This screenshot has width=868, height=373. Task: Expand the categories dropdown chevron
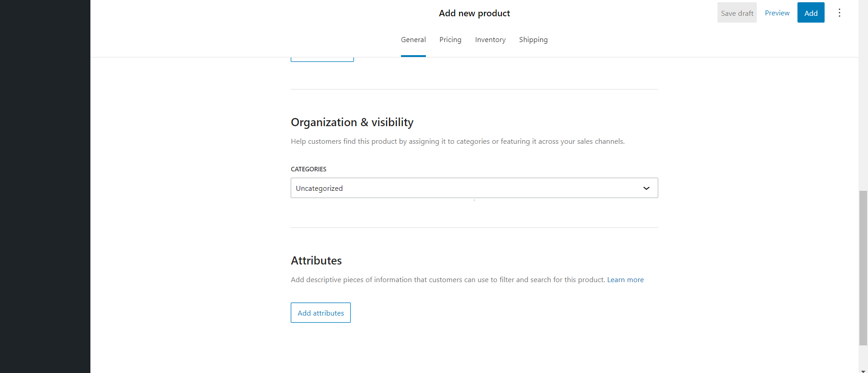pos(646,188)
